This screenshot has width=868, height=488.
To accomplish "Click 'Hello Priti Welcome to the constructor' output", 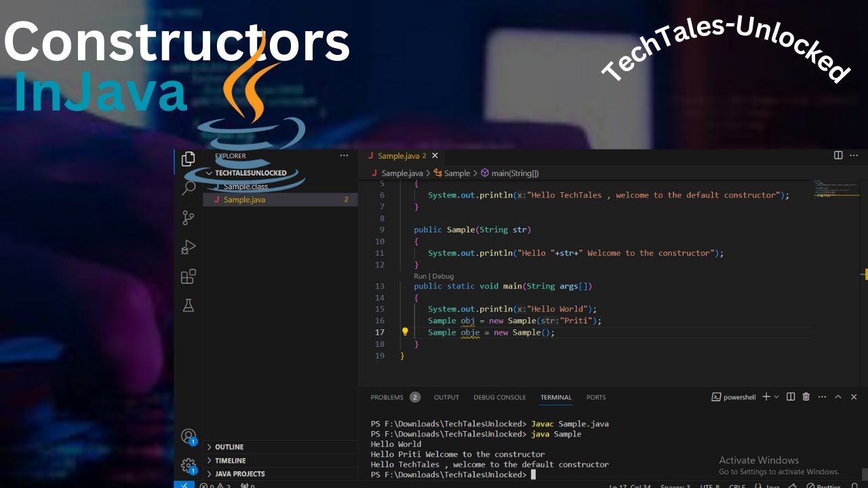I will [458, 454].
